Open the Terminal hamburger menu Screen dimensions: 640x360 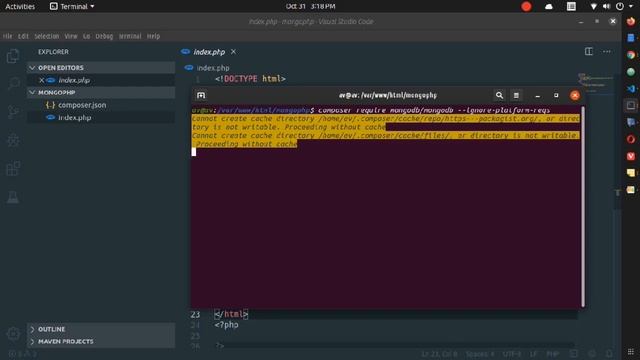(516, 95)
